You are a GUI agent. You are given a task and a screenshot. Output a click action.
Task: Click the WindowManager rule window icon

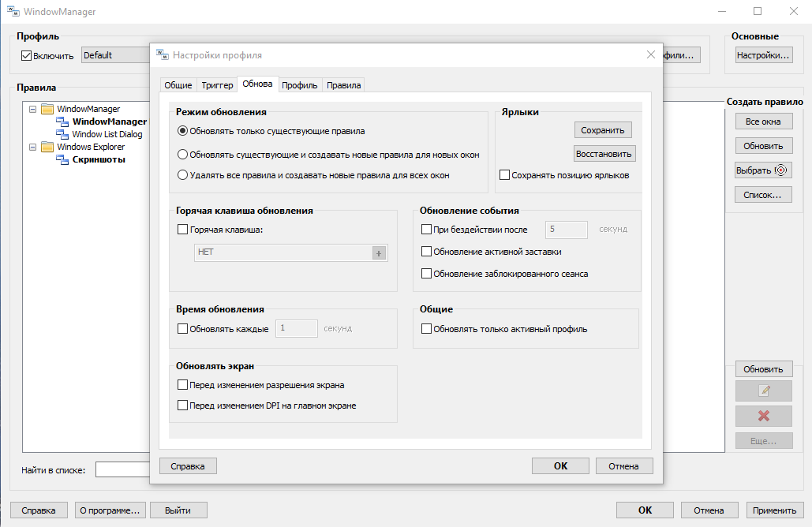coord(62,121)
